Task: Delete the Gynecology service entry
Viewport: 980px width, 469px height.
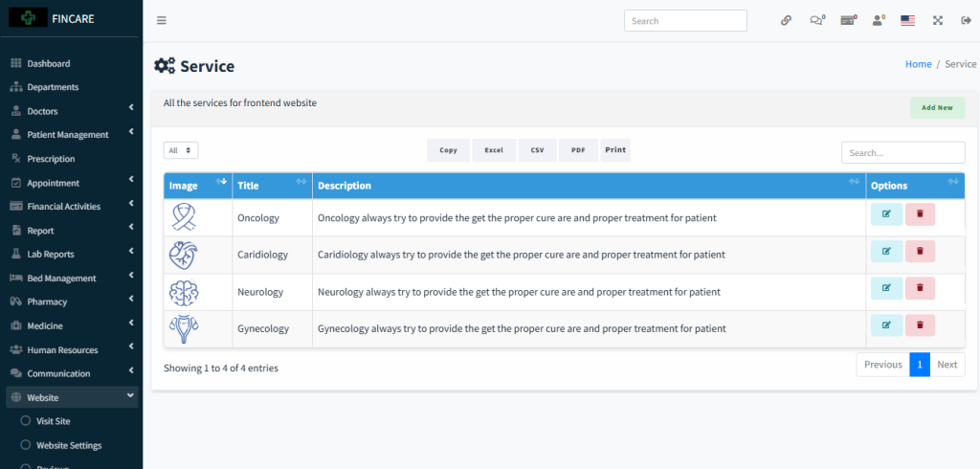Action: pos(920,325)
